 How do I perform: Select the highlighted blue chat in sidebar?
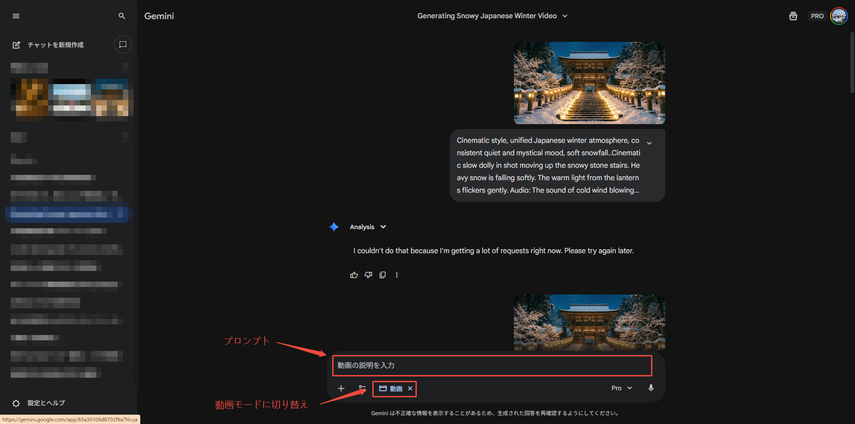68,215
